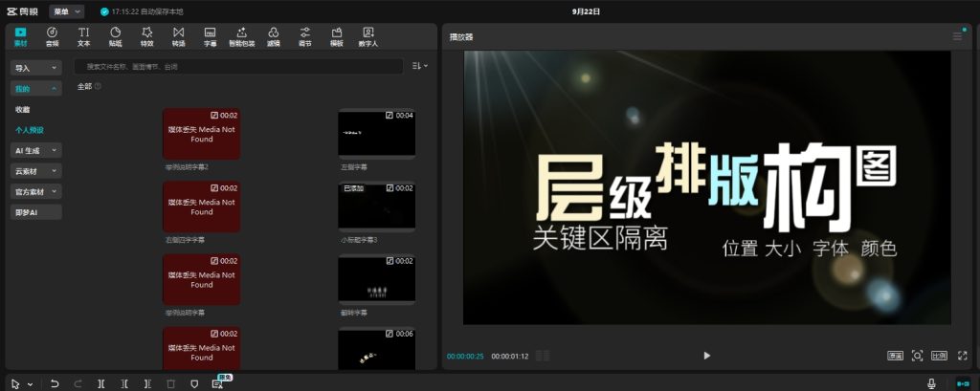
Task: Open the 转场 (Transitions) panel
Action: point(178,36)
